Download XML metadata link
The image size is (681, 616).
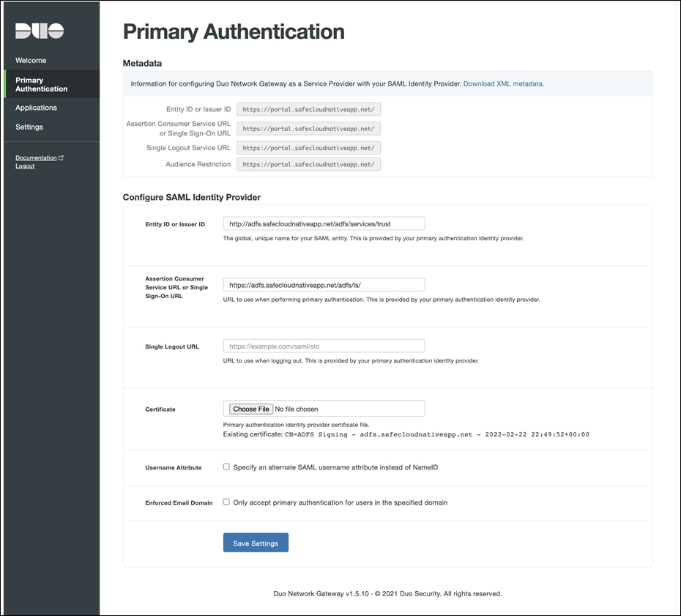coord(503,84)
